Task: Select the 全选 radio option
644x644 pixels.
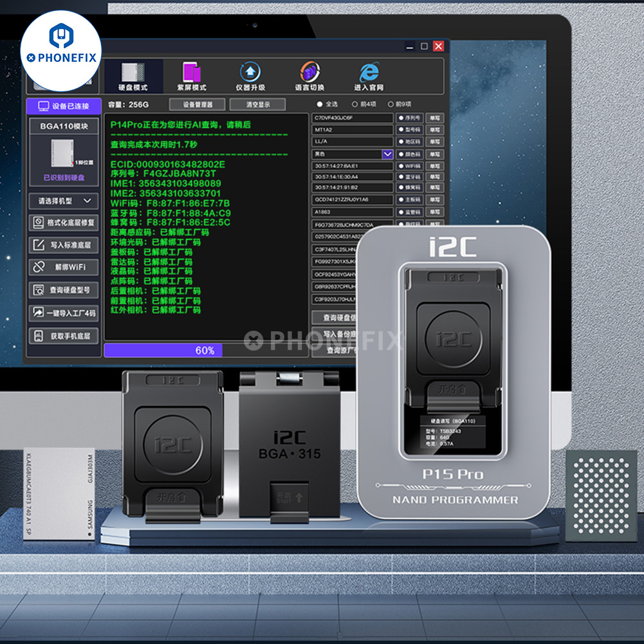Action: tap(320, 104)
